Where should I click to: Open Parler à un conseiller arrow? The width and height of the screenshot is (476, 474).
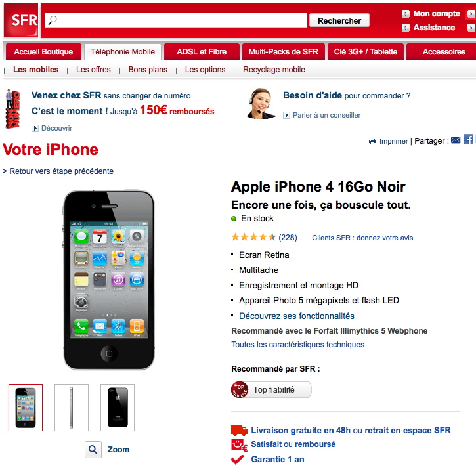click(286, 116)
